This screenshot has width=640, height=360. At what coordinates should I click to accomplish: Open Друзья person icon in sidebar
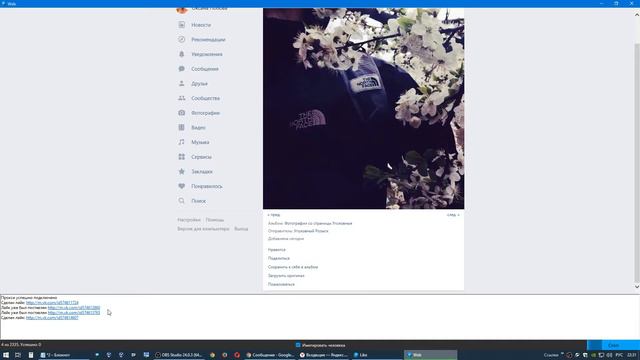pos(182,84)
